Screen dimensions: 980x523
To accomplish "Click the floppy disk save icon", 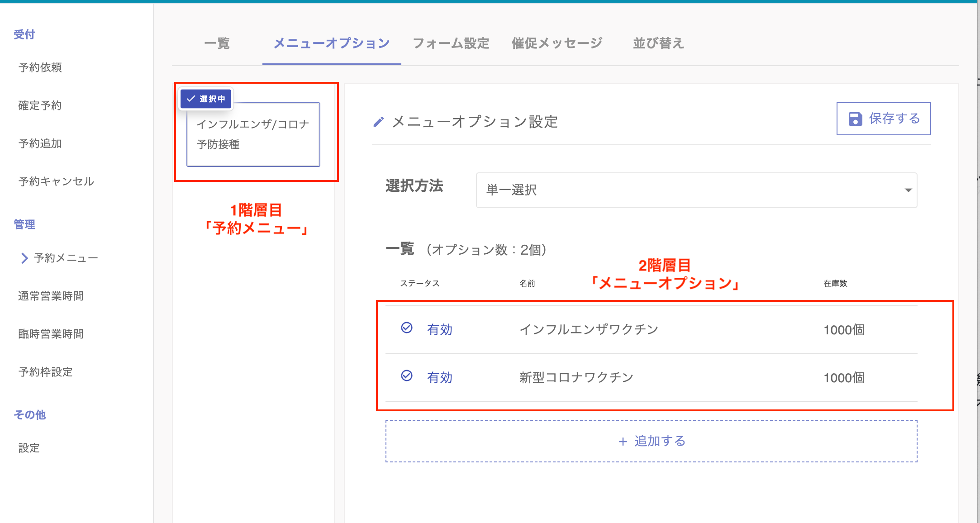I will 855,119.
